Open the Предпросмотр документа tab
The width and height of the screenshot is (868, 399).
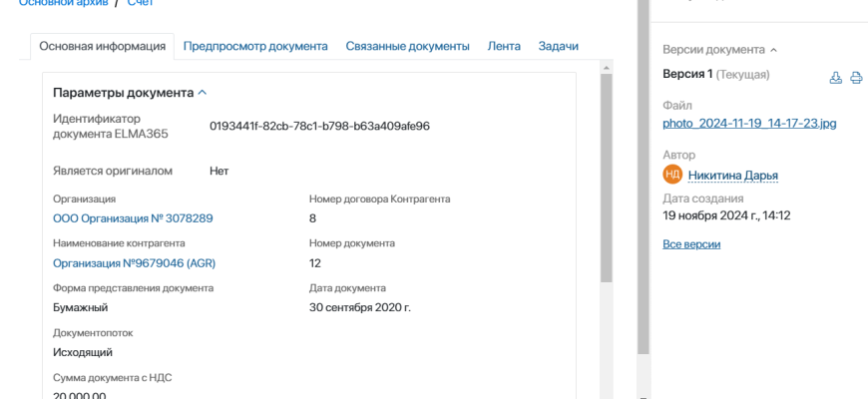click(255, 46)
